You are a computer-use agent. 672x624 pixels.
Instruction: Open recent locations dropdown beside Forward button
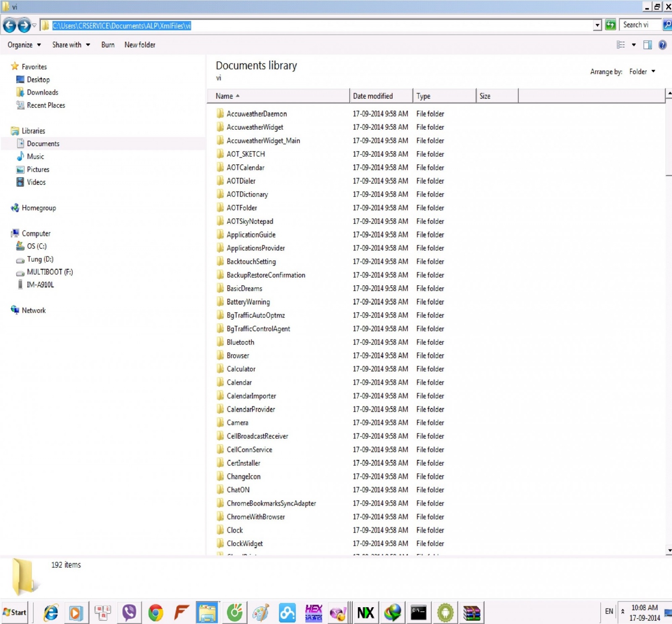coord(34,26)
